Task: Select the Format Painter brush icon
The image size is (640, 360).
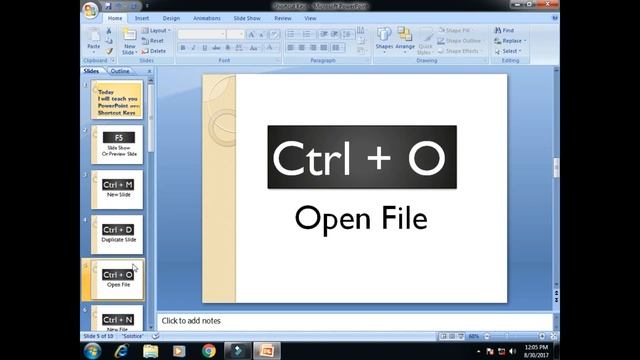Action: tap(109, 51)
